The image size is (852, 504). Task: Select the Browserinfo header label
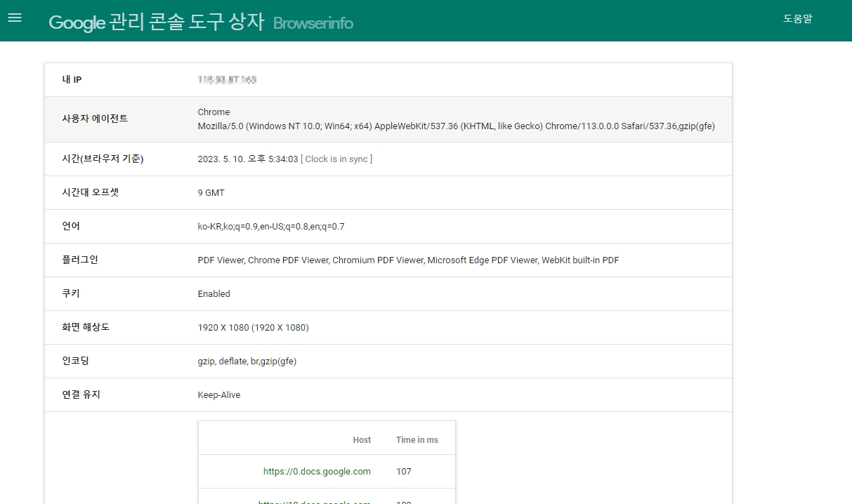(x=313, y=23)
